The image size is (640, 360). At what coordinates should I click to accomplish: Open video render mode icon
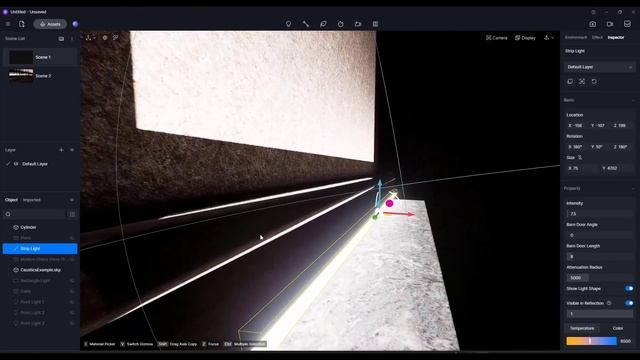point(610,24)
